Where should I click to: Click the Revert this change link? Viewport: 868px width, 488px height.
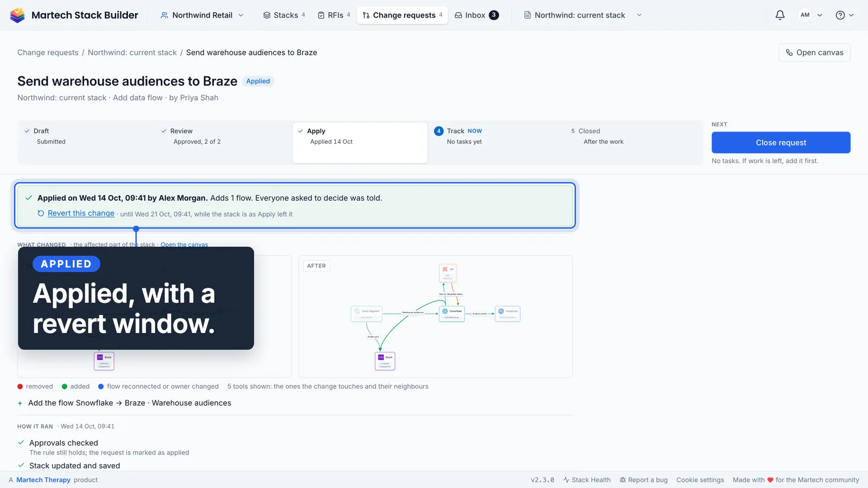tap(81, 213)
